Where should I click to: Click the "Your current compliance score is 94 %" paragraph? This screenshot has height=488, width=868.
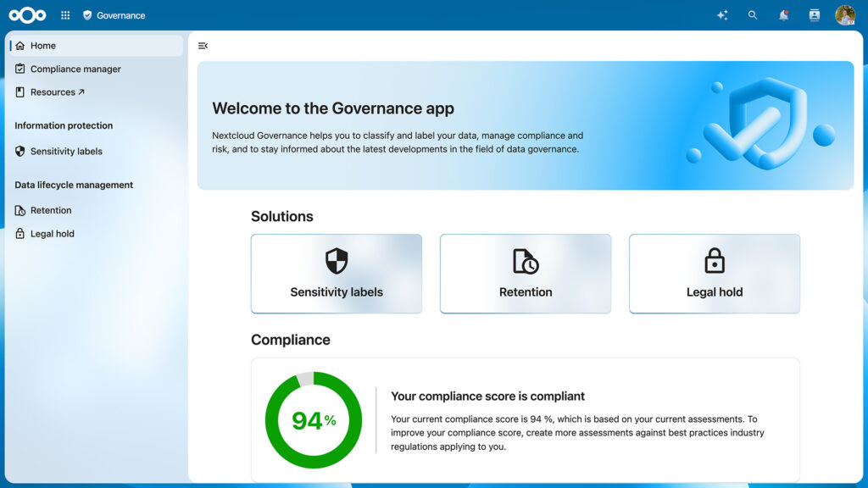tap(577, 433)
